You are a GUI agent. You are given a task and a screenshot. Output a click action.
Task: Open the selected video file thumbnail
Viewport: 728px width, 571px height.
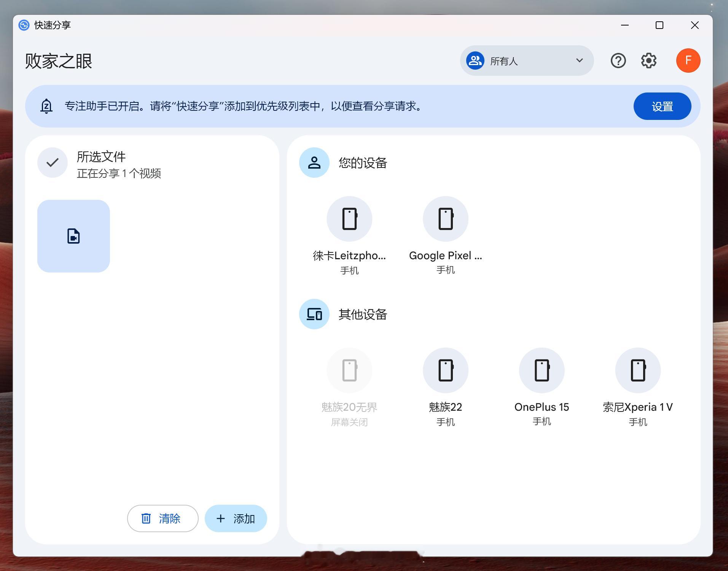pyautogui.click(x=73, y=236)
